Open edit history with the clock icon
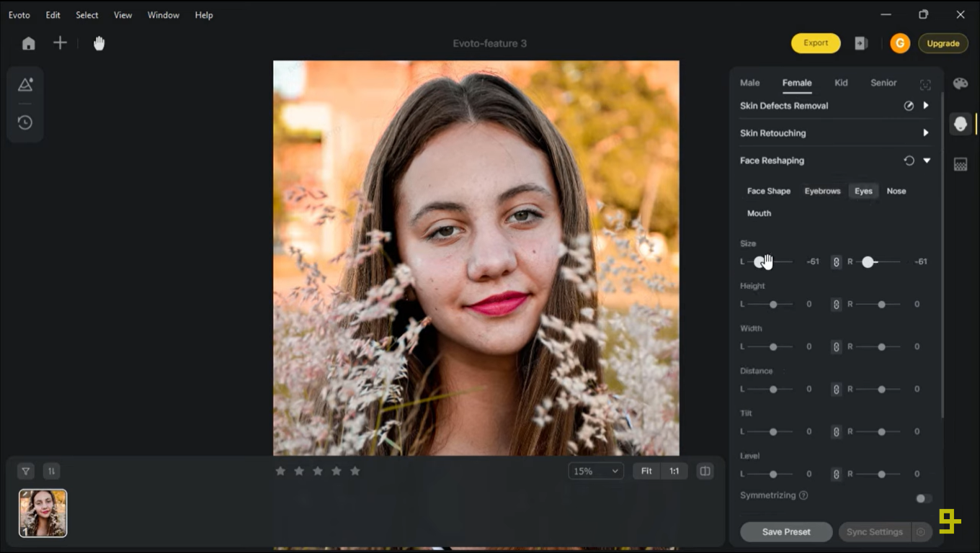 coord(24,122)
